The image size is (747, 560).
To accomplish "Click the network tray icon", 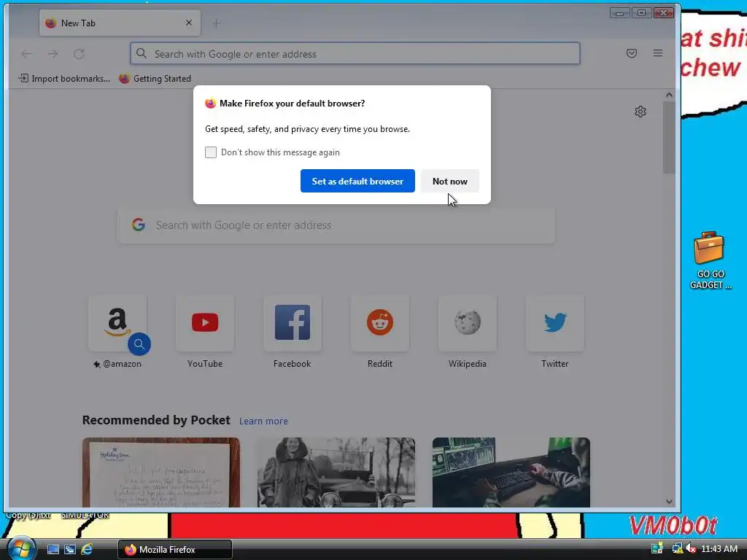I will pos(676,549).
